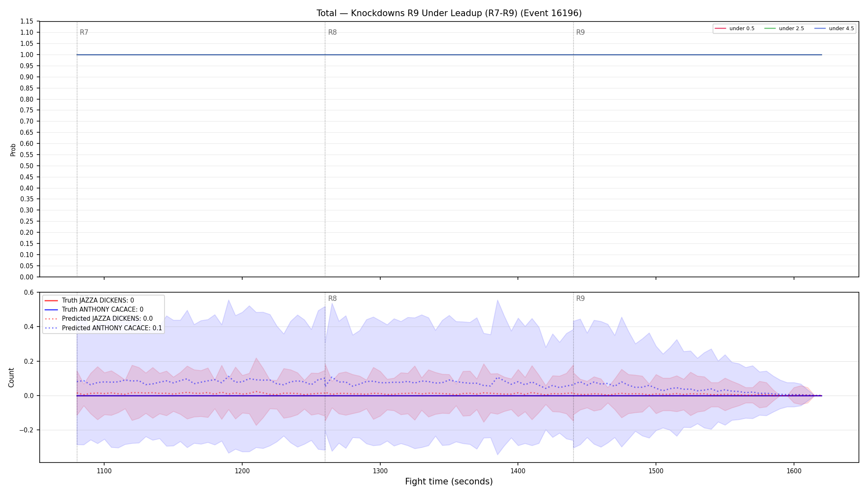Click the R8 label in the bottom chart
Screen dimensions: 868x496
click(332, 298)
